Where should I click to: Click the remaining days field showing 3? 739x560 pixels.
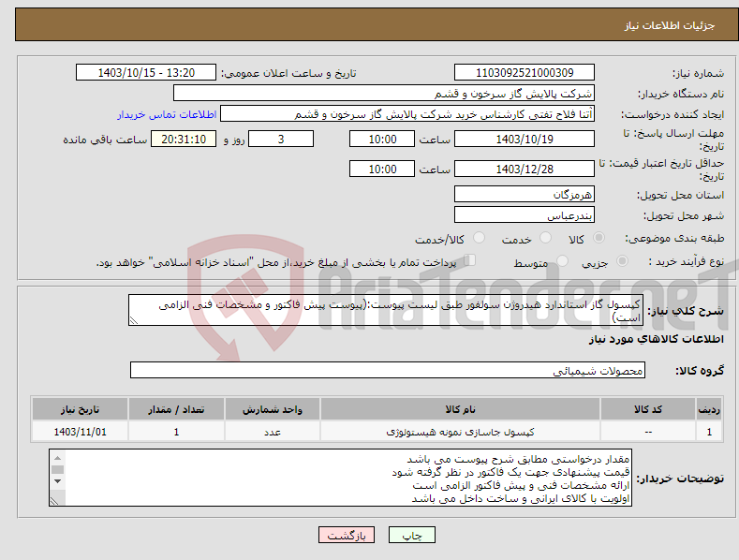281,139
